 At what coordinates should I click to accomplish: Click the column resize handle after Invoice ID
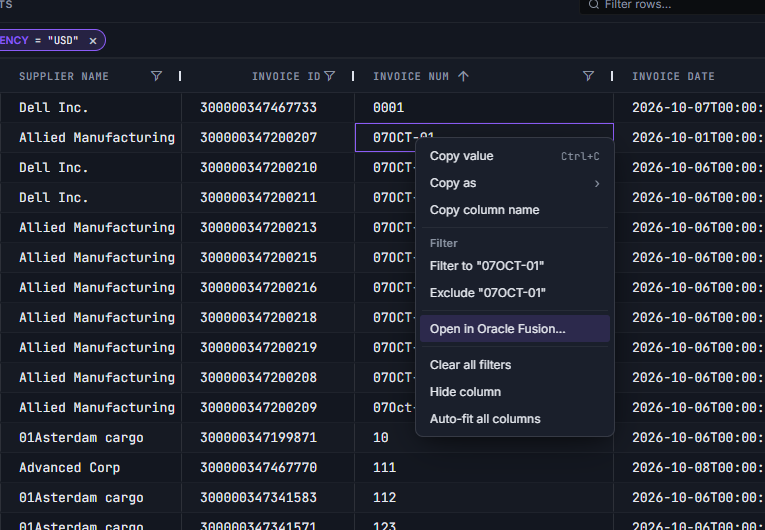[353, 76]
